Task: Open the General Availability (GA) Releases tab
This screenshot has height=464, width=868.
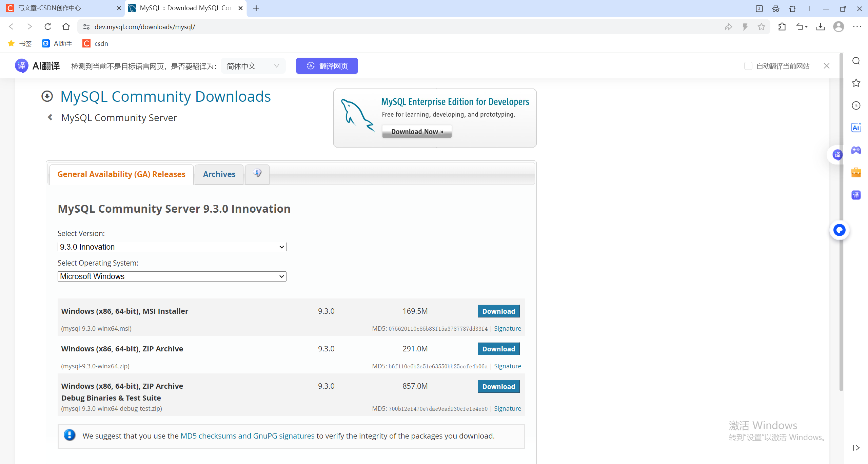Action: (121, 174)
